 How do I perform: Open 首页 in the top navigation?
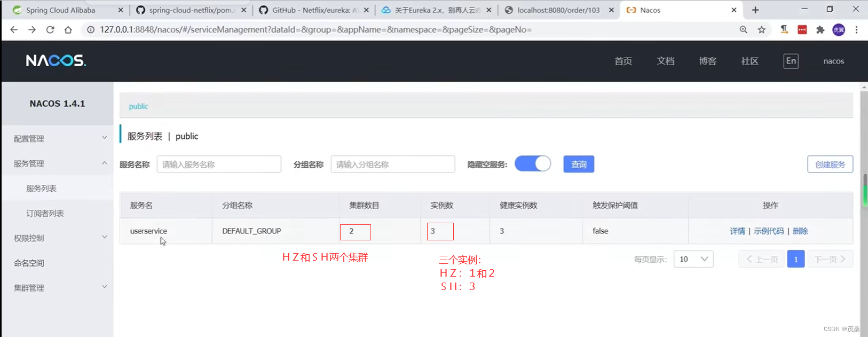[x=623, y=61]
